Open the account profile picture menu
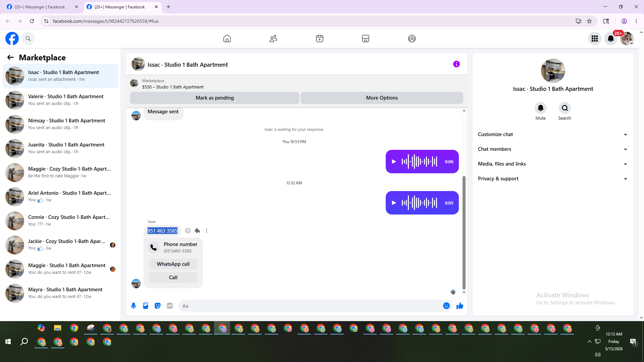 tap(627, 39)
